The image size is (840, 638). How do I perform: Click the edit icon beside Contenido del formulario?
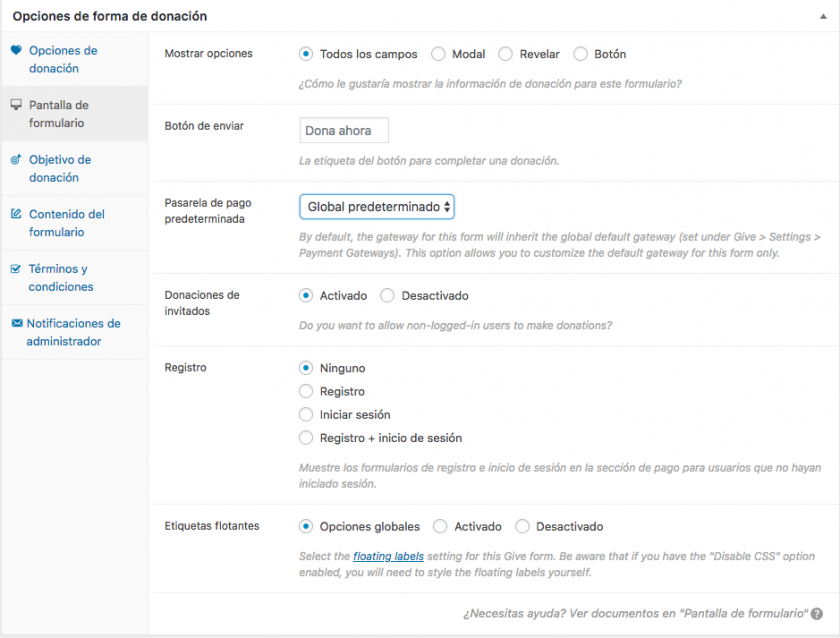coord(16,214)
